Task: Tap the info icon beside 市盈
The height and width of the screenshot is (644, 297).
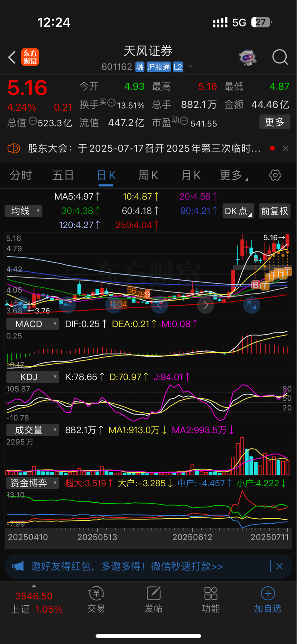Action: click(184, 121)
